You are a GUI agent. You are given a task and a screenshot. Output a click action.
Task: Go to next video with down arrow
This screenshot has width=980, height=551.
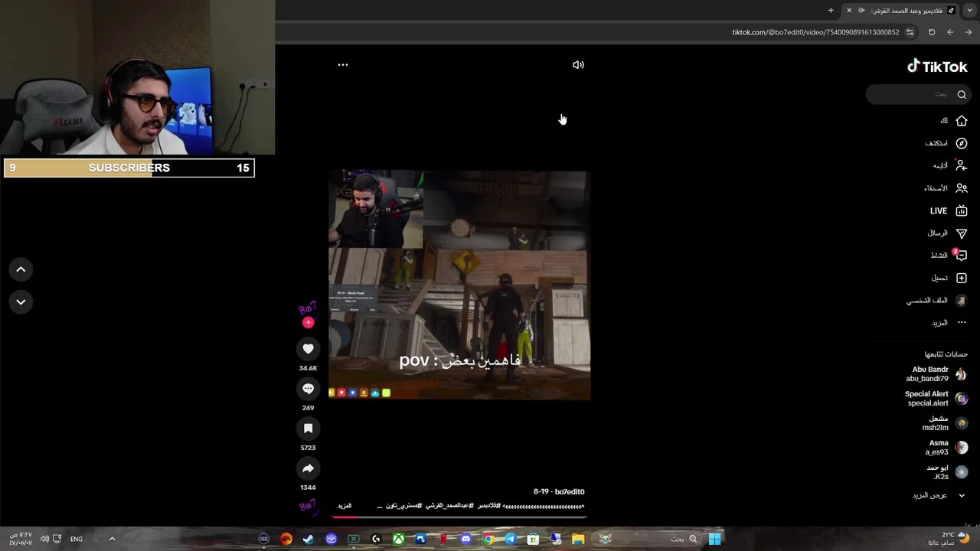click(21, 302)
